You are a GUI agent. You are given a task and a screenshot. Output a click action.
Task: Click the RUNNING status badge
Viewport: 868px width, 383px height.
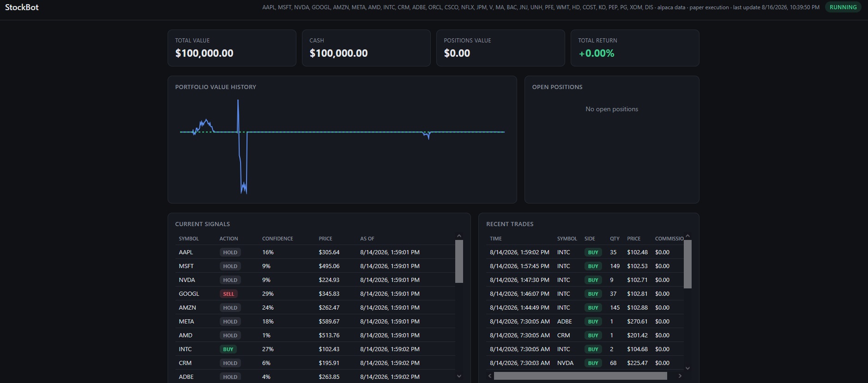(x=843, y=7)
